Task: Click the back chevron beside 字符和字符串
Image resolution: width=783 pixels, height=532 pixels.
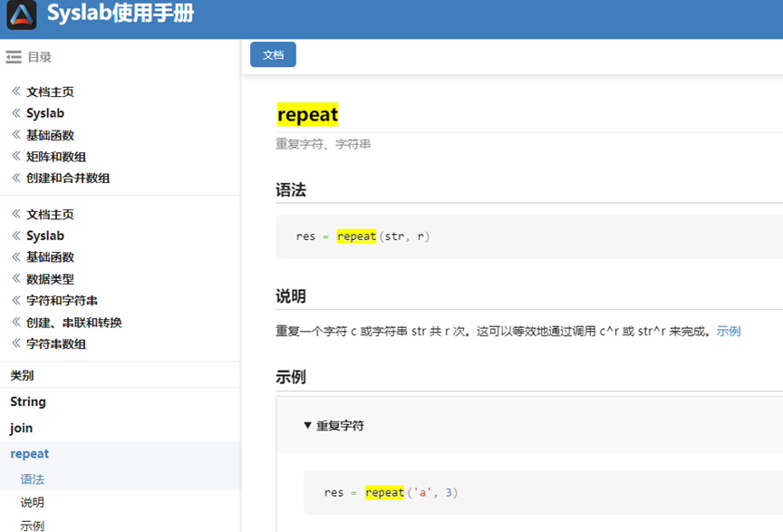Action: [x=16, y=300]
